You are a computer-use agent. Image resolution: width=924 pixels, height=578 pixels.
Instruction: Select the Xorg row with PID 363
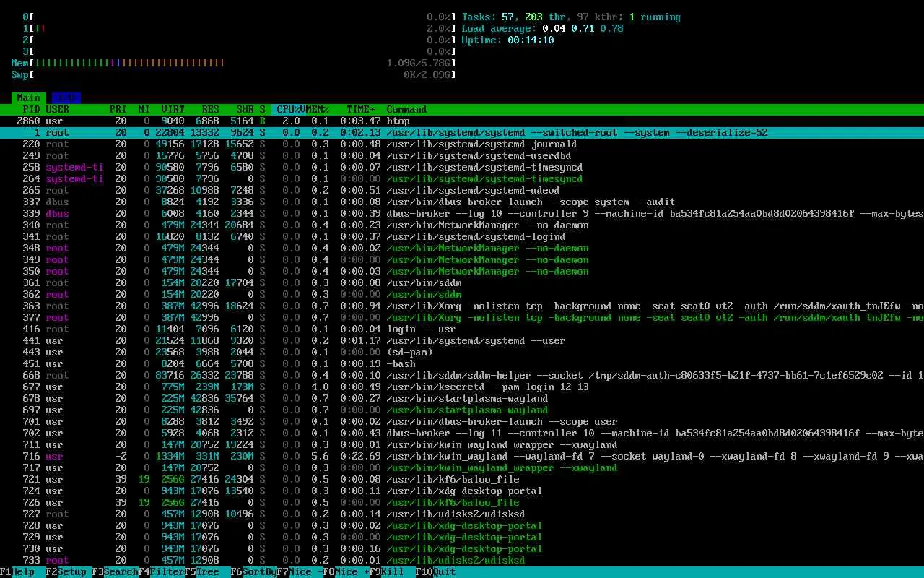click(462, 306)
